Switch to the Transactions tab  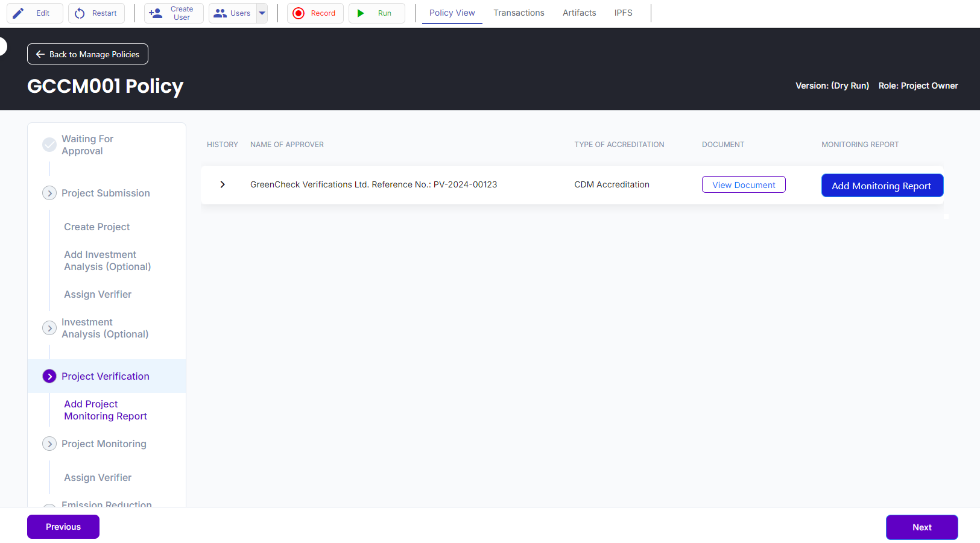[519, 13]
